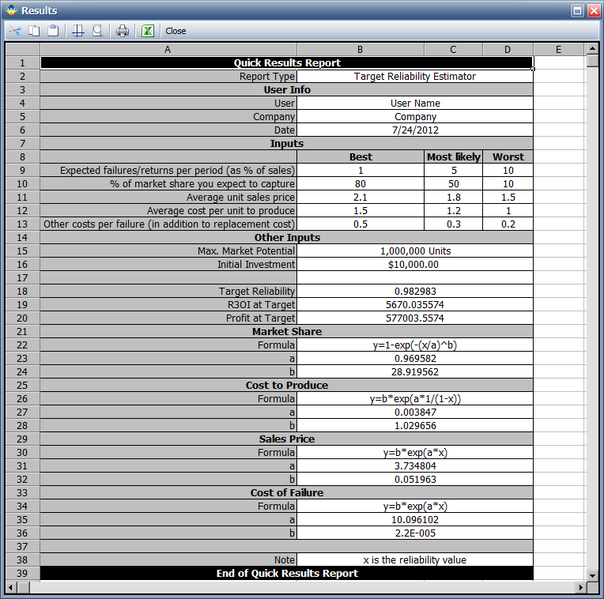Viewport: 604px width, 599px height.
Task: Click the Cut scissors icon
Action: 15,31
